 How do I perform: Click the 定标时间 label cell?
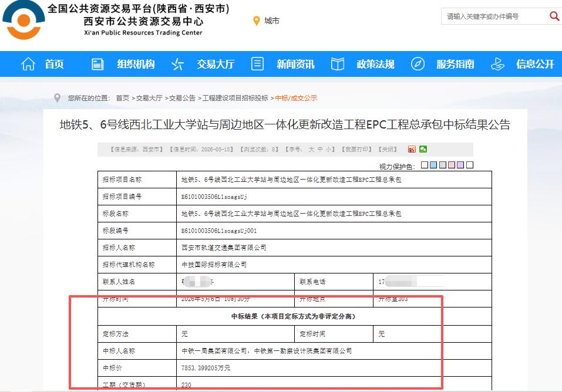(334, 334)
